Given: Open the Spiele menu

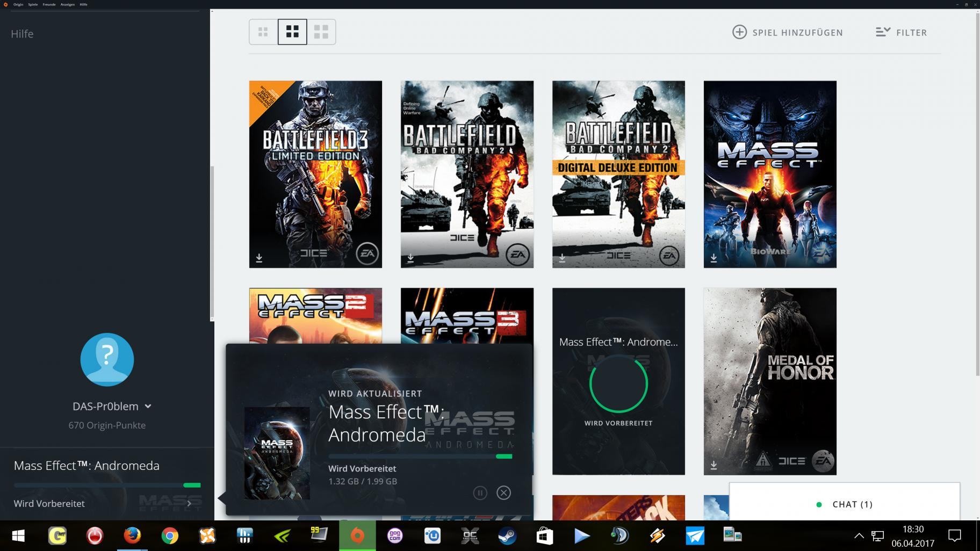Looking at the screenshot, I should (x=33, y=4).
